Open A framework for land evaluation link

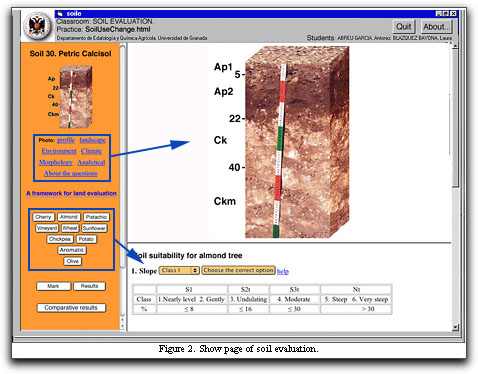[x=71, y=193]
